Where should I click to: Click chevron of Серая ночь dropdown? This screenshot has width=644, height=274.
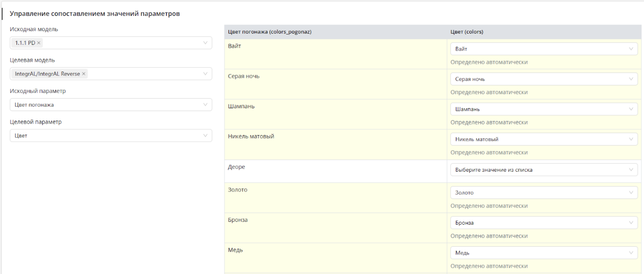click(x=631, y=79)
